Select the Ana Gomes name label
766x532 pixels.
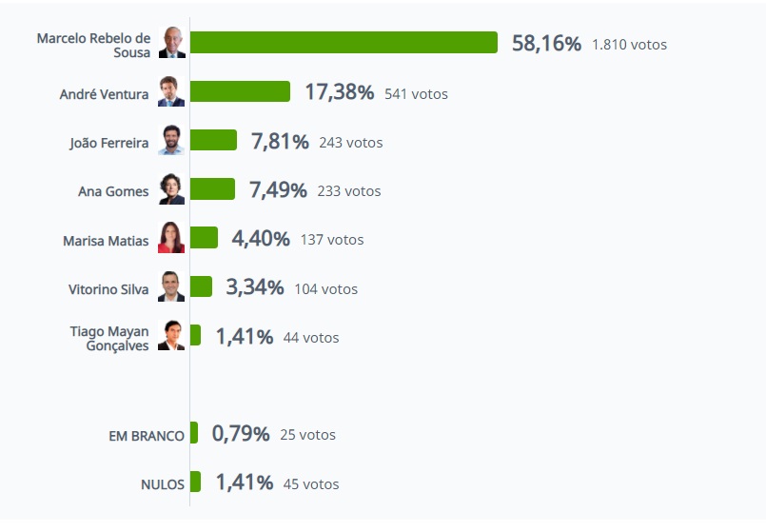tap(113, 191)
